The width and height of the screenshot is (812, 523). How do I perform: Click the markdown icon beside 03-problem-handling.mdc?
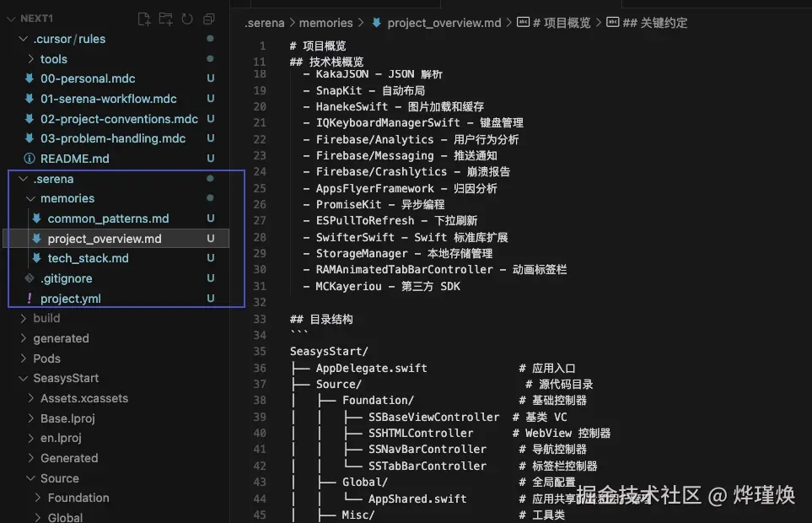click(30, 138)
